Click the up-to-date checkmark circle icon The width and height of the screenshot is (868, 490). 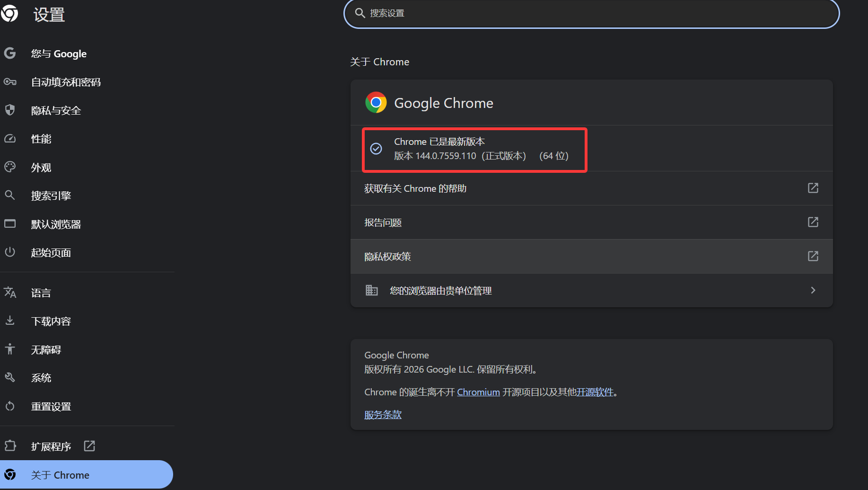[x=376, y=149]
